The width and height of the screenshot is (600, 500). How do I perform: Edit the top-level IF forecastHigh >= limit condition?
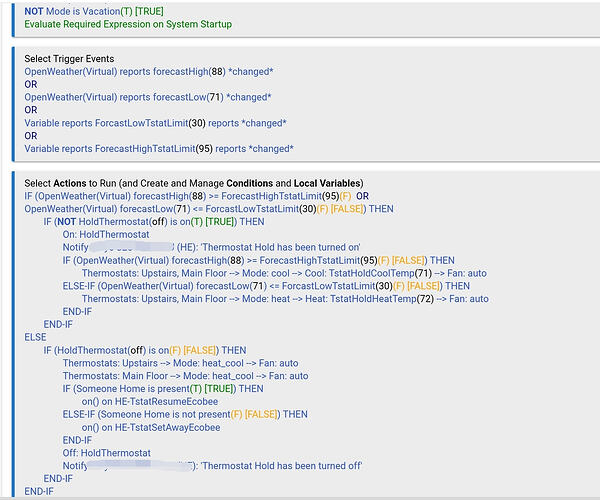click(x=196, y=196)
